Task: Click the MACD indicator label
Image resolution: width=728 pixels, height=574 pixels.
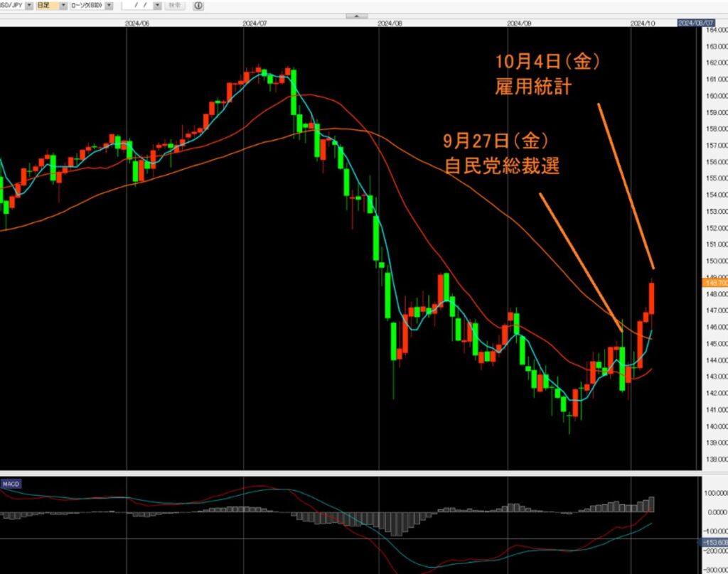Action: pyautogui.click(x=11, y=484)
